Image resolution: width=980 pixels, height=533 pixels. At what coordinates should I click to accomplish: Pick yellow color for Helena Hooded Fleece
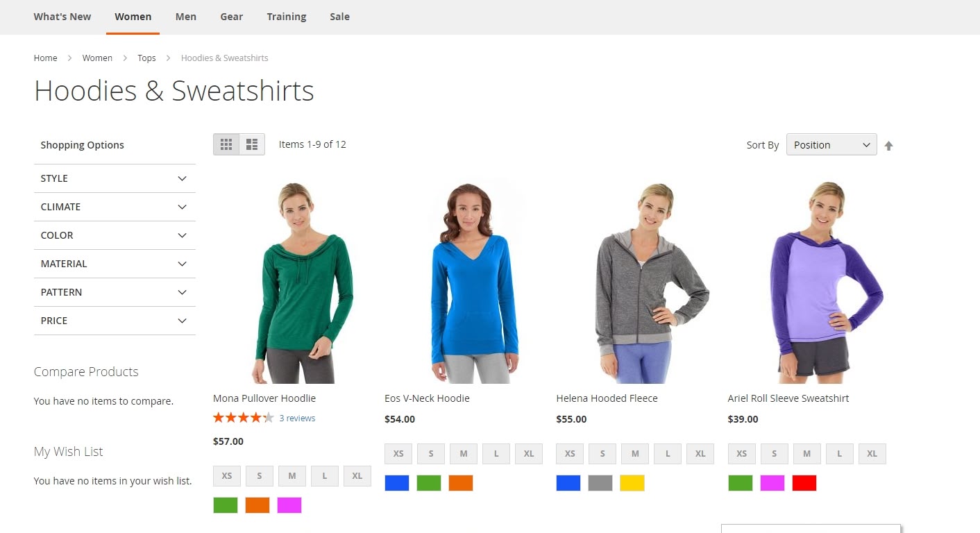[632, 483]
